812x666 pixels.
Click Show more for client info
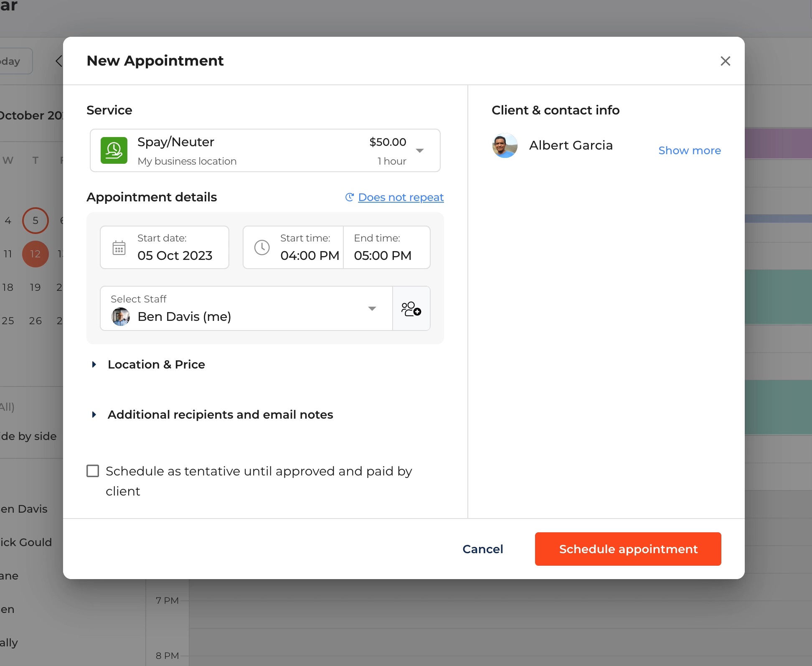(689, 150)
